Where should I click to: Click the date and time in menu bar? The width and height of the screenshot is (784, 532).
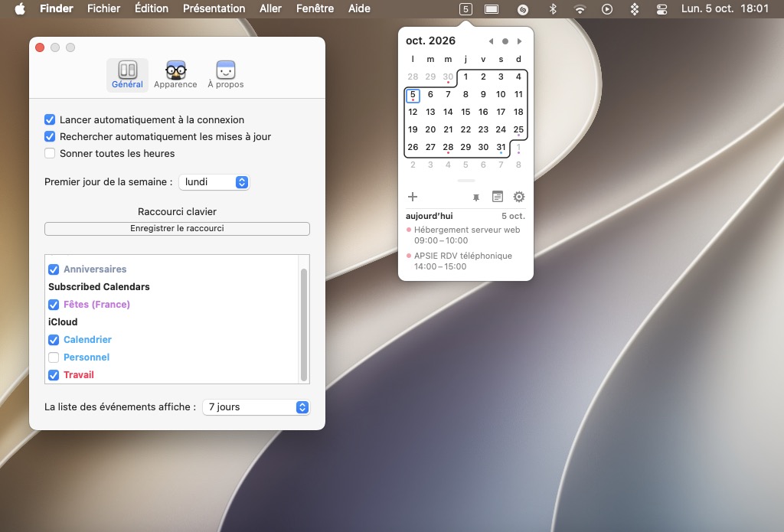[725, 8]
